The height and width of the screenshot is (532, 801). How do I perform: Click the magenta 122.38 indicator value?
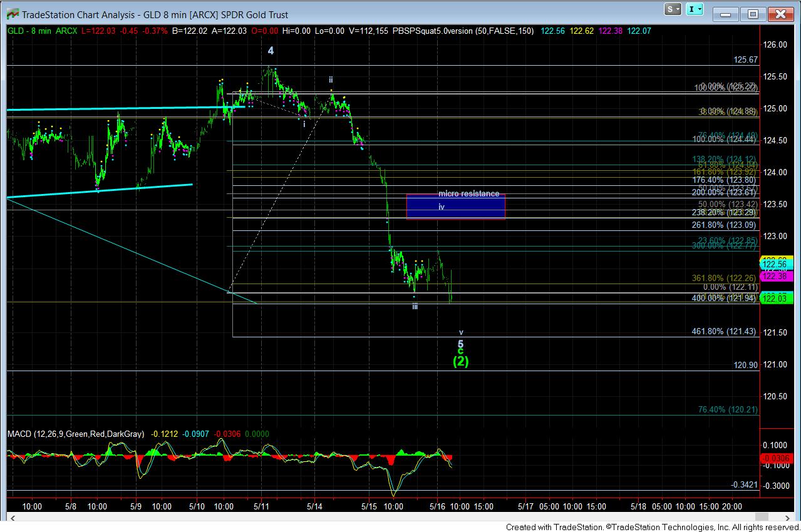point(611,30)
